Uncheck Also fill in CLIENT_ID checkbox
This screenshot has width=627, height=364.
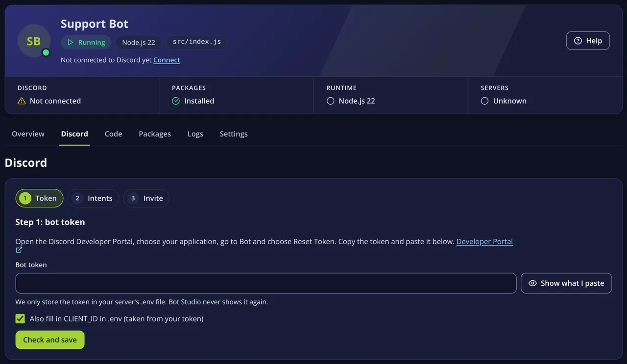(x=20, y=319)
